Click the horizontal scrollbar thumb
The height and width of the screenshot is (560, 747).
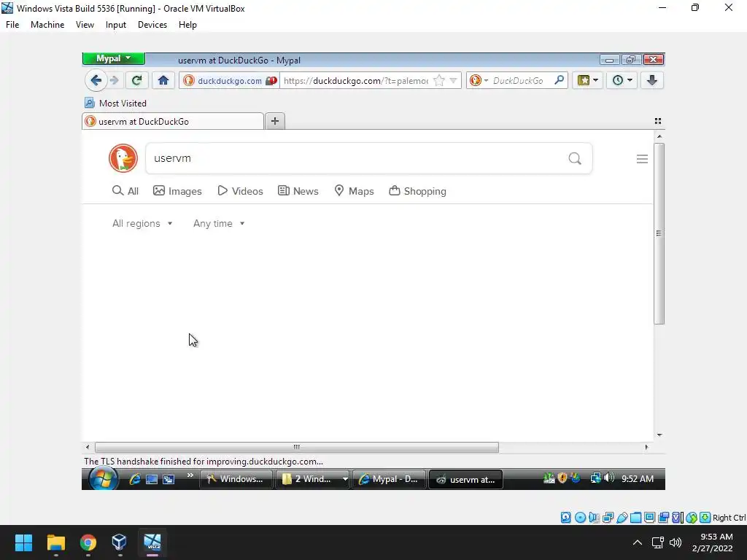(x=297, y=447)
